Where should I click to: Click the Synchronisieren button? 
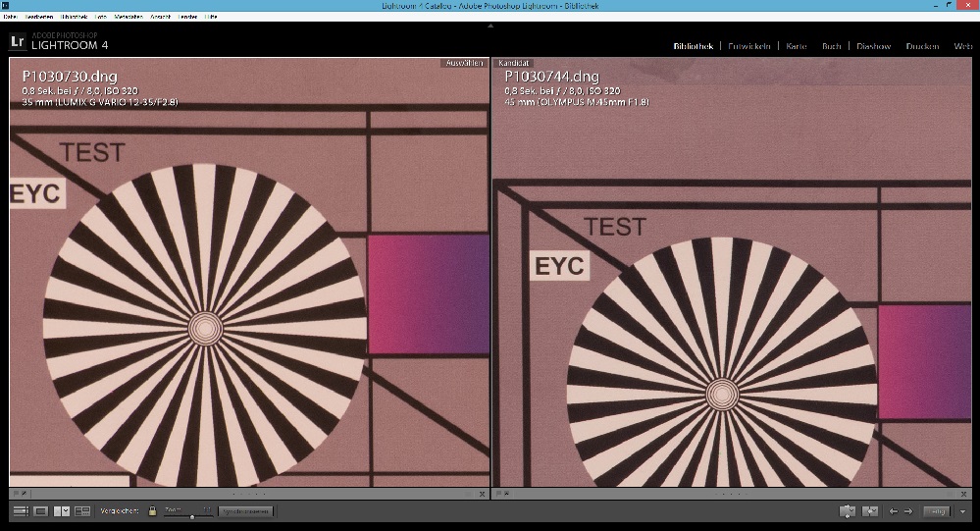245,511
